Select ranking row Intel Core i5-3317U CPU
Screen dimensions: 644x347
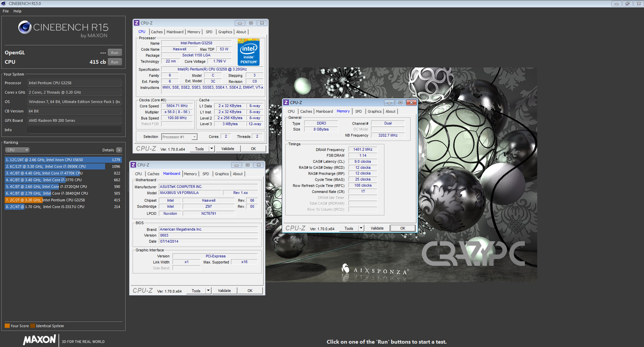click(x=63, y=207)
